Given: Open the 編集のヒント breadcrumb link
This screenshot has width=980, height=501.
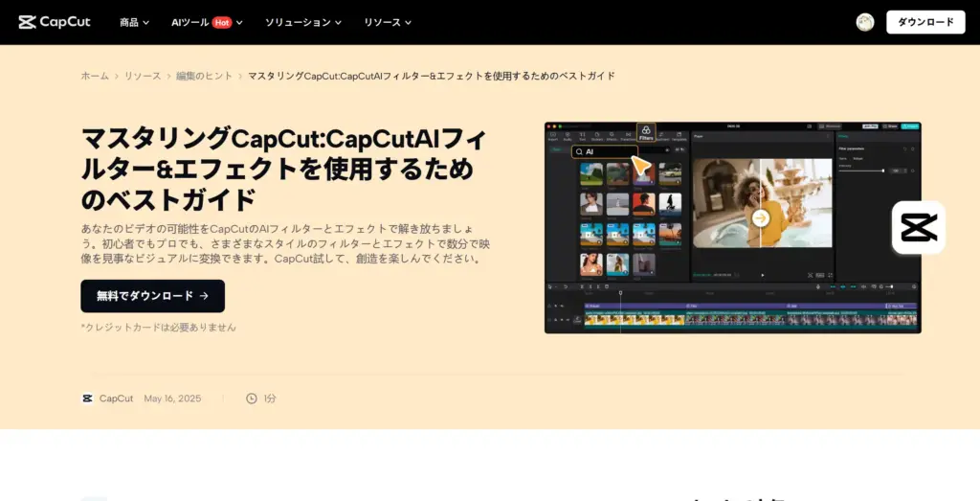Looking at the screenshot, I should [205, 76].
